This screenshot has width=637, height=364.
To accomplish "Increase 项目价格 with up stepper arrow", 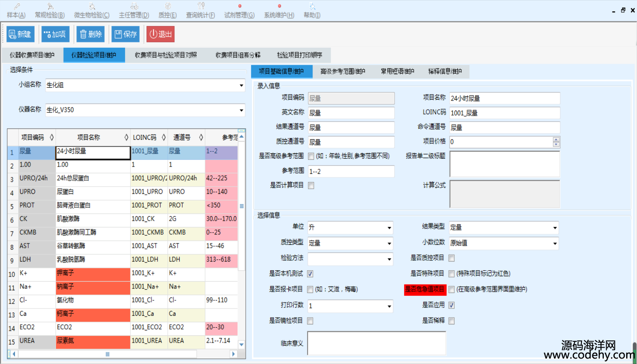I will point(556,139).
